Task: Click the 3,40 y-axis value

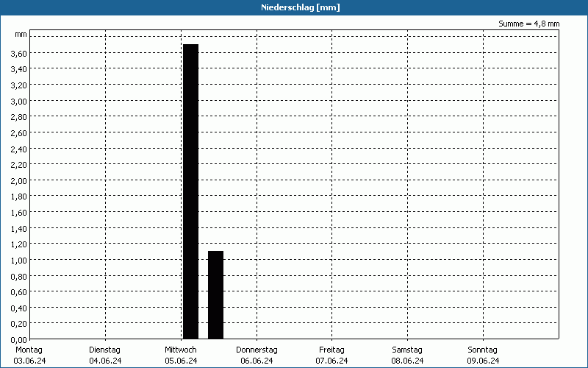Action: (19, 69)
